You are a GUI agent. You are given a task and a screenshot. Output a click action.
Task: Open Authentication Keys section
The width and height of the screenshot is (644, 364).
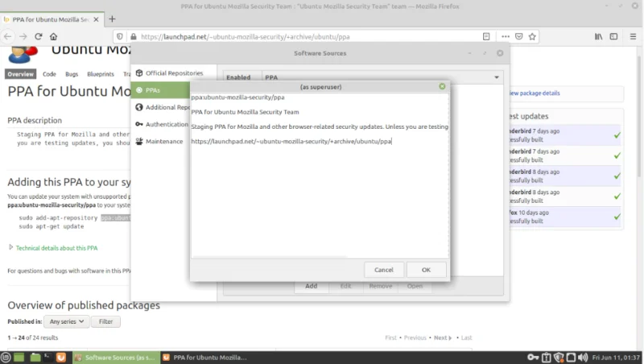coord(161,124)
